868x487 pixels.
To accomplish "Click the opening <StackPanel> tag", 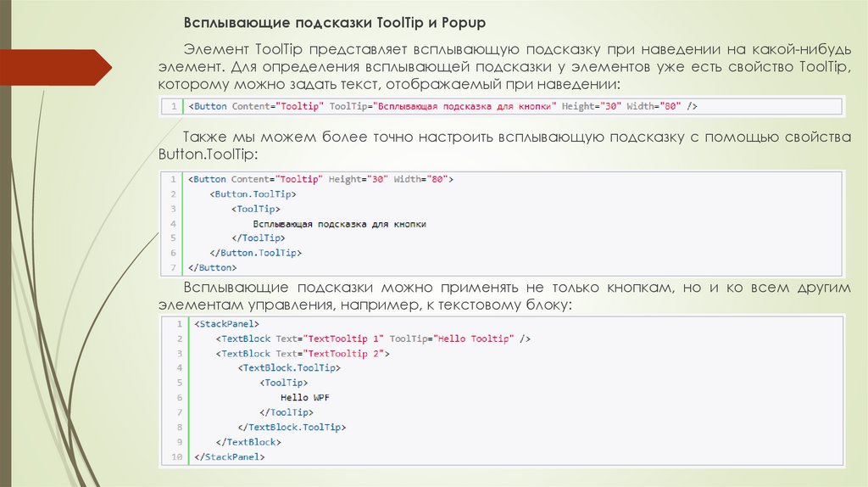I will (x=226, y=323).
